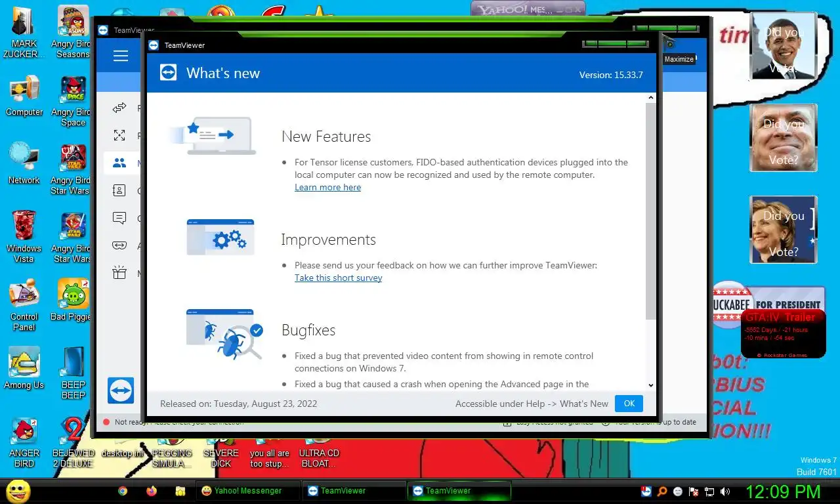Click the TeamViewer logo beside What's new heading
The height and width of the screenshot is (504, 840).
(x=168, y=73)
